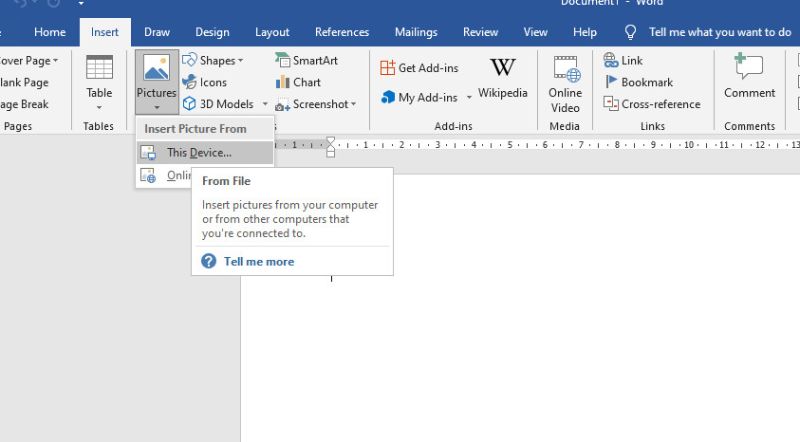The image size is (800, 442).
Task: Open the Help tab
Action: click(x=585, y=32)
